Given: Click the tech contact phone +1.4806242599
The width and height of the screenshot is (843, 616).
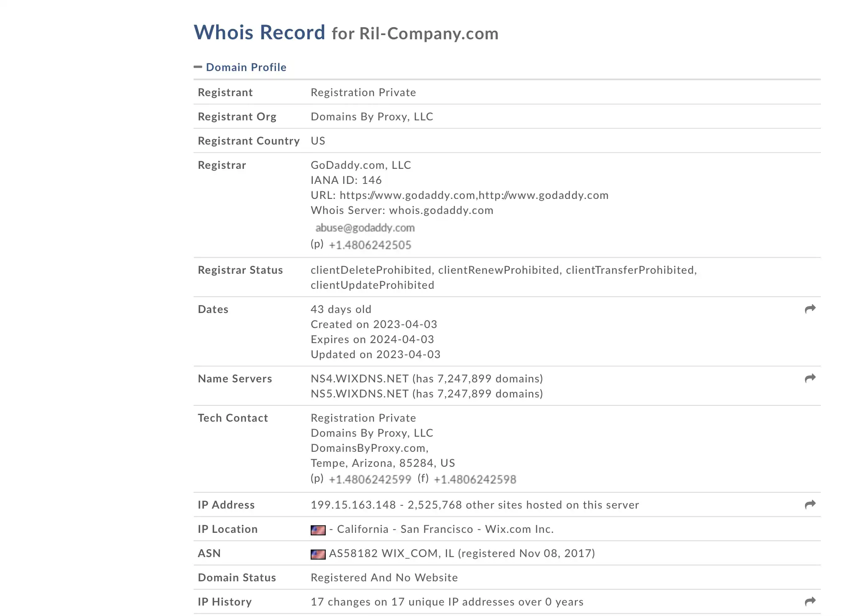Looking at the screenshot, I should pos(370,479).
